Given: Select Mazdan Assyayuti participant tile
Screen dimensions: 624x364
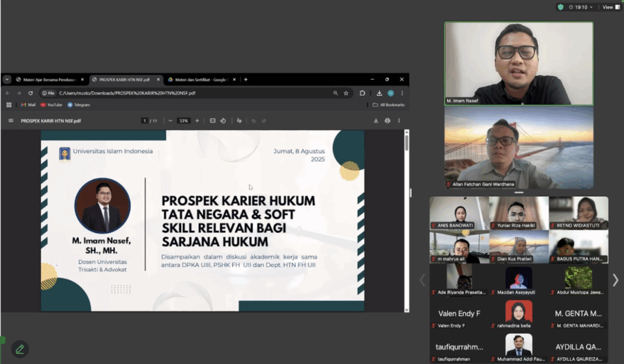Looking at the screenshot, I should click(x=519, y=280).
